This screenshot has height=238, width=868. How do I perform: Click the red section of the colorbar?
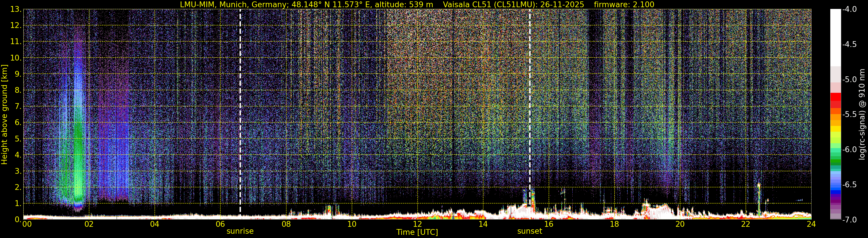tap(836, 100)
